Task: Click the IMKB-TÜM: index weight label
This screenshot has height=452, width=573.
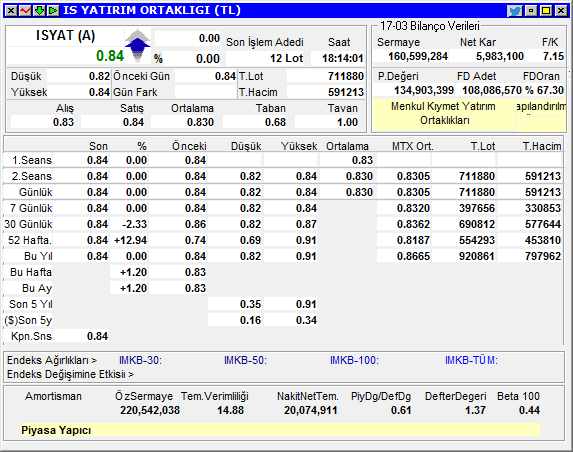Action: [x=471, y=361]
